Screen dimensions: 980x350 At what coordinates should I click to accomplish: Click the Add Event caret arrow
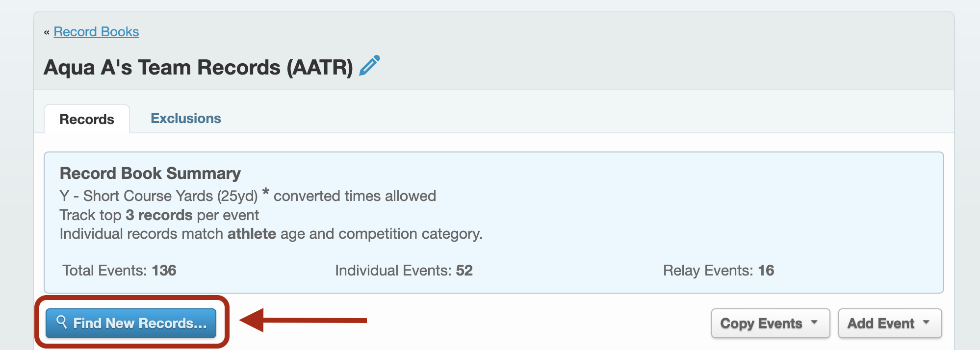[x=926, y=323]
